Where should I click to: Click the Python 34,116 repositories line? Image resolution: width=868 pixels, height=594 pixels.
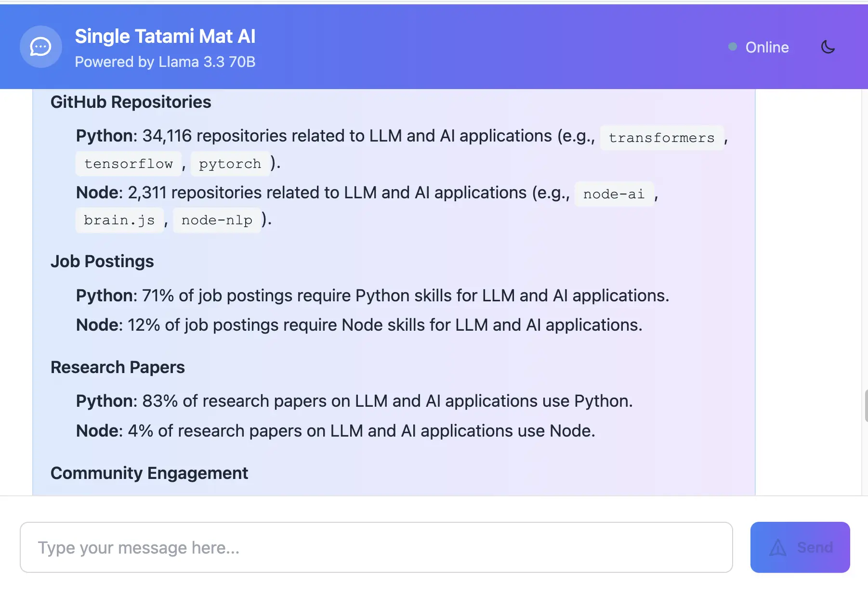(402, 150)
